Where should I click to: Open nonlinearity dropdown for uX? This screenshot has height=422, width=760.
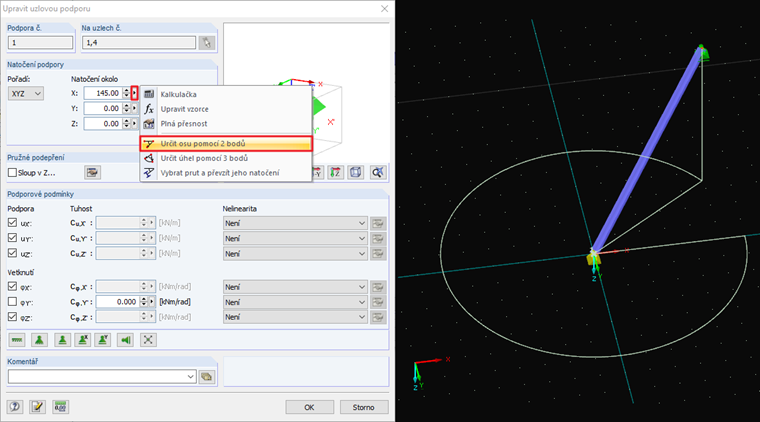[295, 223]
